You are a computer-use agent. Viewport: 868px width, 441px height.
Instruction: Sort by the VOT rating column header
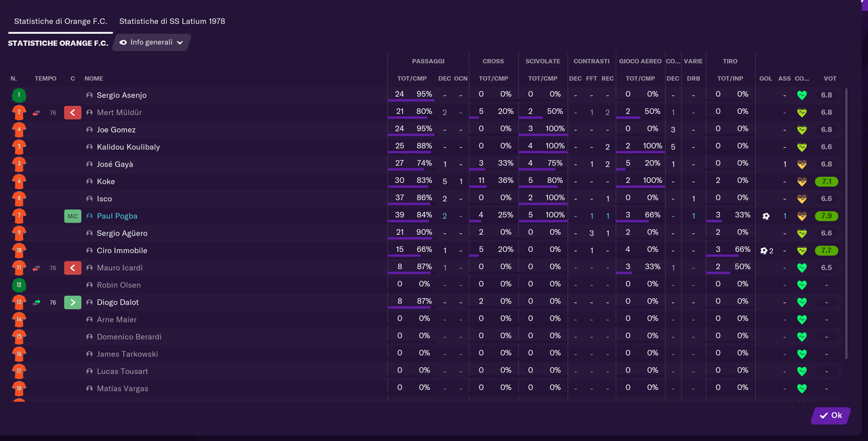pos(830,79)
